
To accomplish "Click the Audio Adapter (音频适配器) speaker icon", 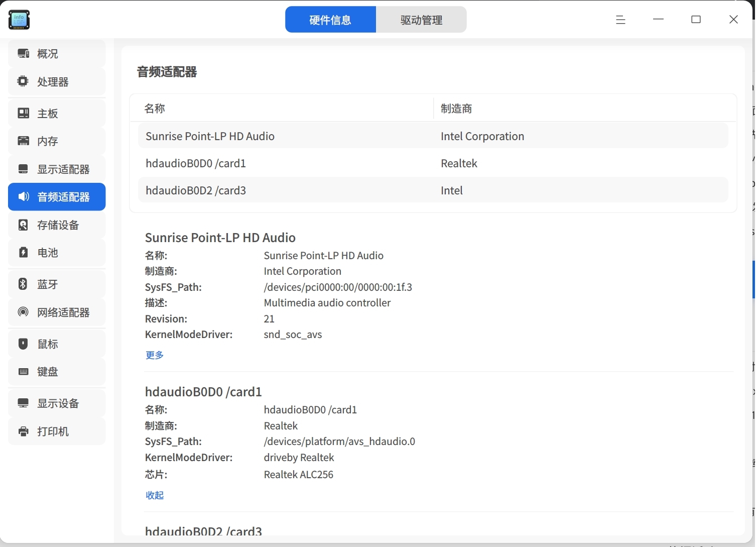I will pyautogui.click(x=23, y=196).
